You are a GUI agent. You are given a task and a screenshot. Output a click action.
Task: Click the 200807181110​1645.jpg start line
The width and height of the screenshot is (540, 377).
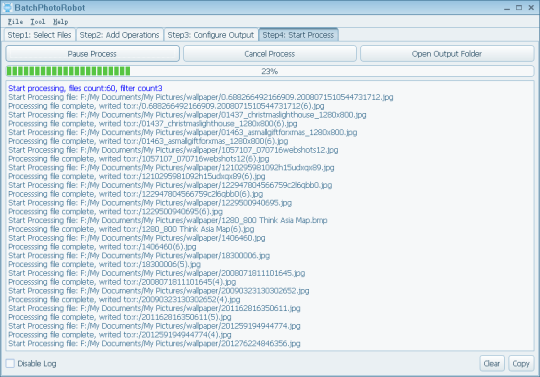[x=157, y=273]
